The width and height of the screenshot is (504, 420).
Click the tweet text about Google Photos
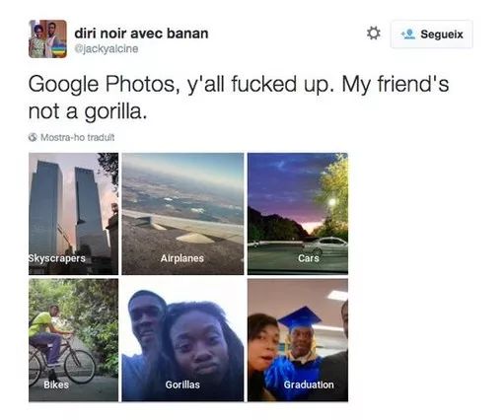tap(239, 98)
